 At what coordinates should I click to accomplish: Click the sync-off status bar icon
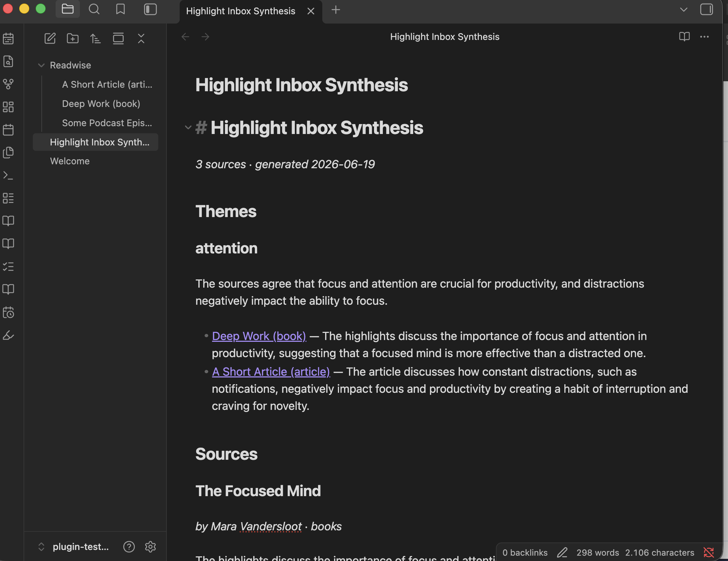tap(709, 552)
